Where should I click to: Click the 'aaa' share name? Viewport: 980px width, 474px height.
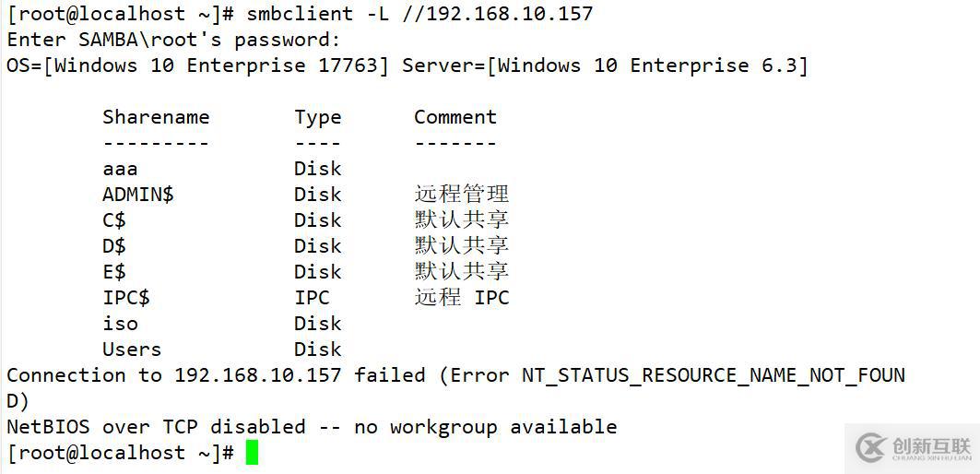pos(120,169)
